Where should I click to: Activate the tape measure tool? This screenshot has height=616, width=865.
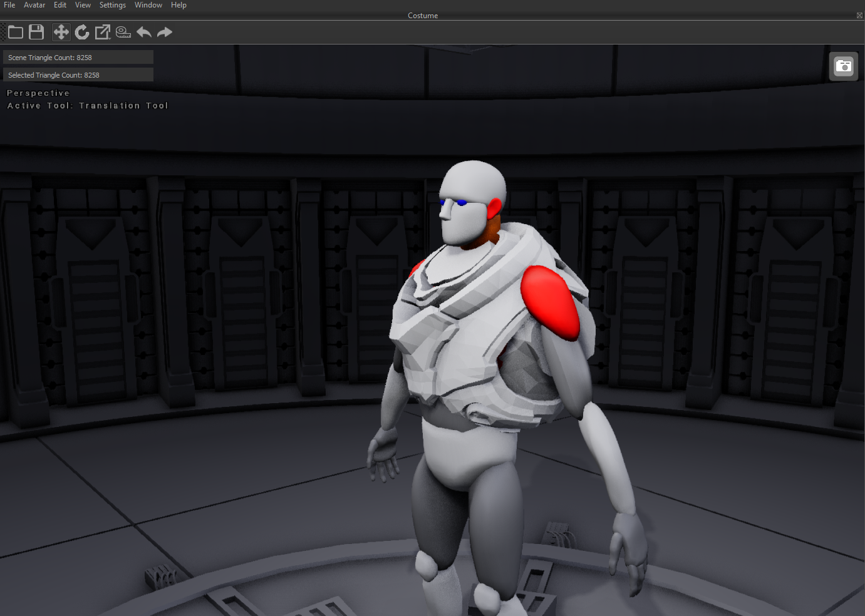click(123, 32)
